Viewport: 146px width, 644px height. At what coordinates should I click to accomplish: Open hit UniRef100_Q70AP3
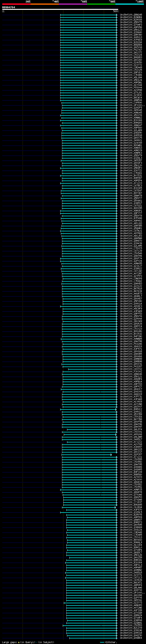point(131,25)
